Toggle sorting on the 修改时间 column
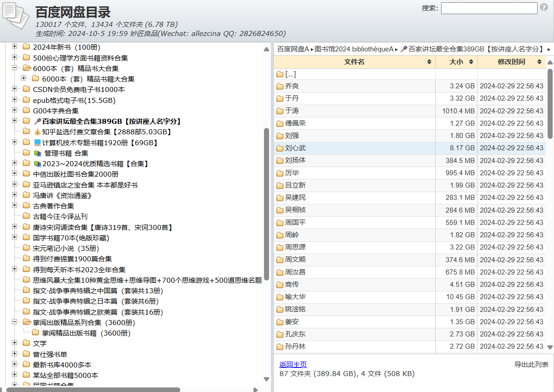 pos(510,61)
